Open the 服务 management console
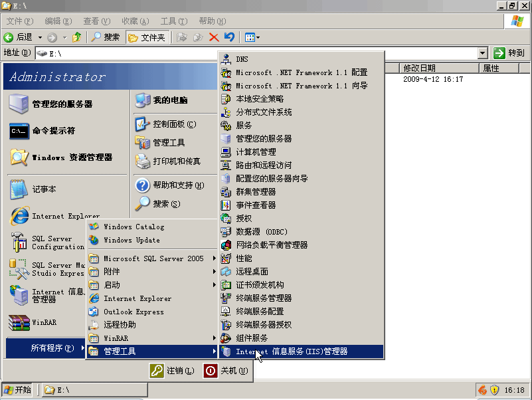Image resolution: width=532 pixels, height=400 pixels. (x=302, y=126)
